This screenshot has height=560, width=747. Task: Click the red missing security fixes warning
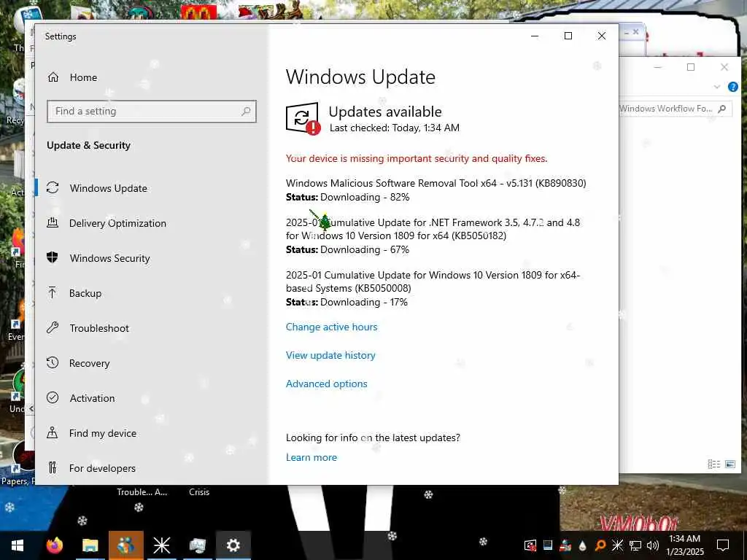[x=417, y=158]
